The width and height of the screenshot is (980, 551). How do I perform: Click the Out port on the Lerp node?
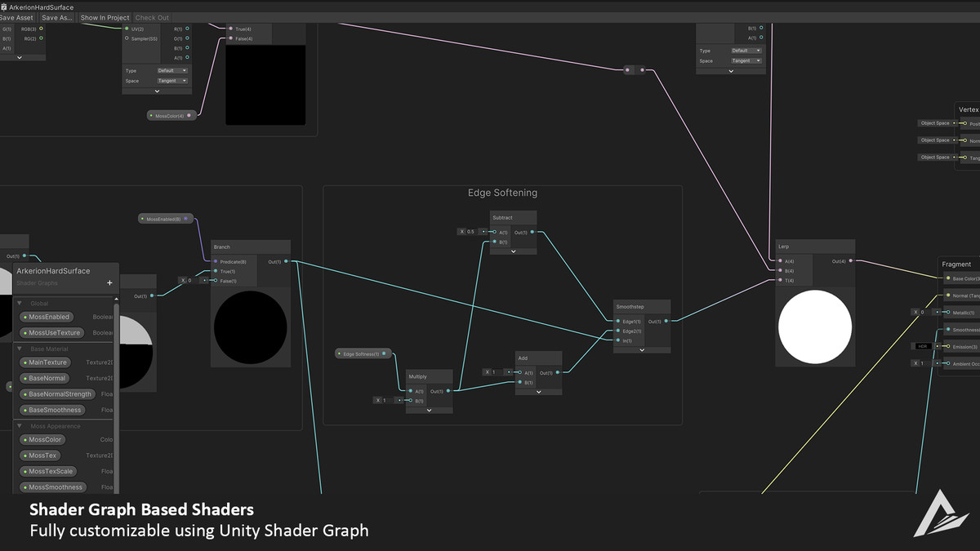851,261
